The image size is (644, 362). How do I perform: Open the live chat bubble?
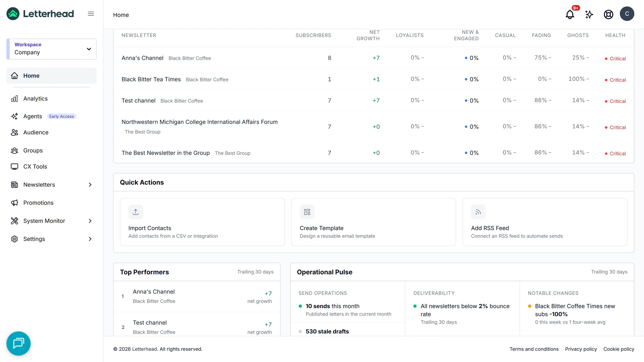click(19, 343)
